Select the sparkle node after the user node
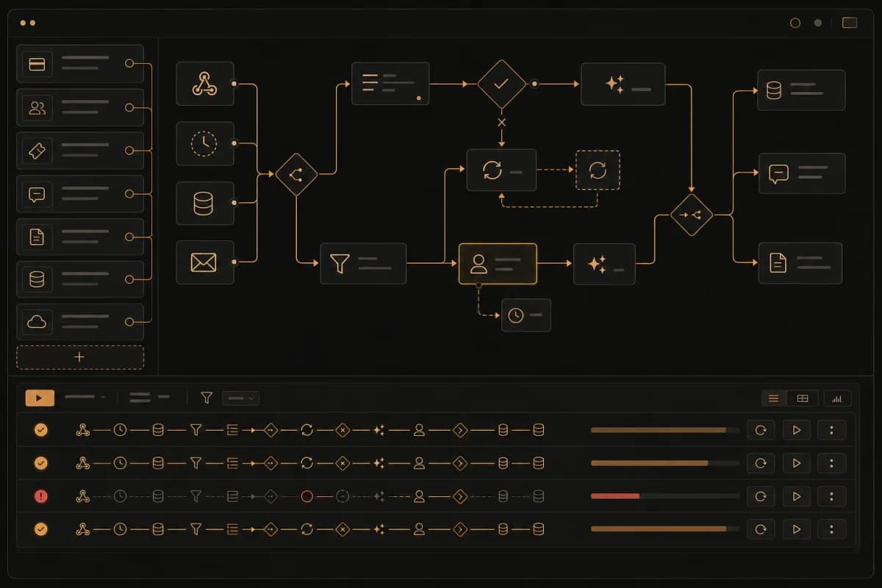Screen dimensions: 882x588 604,263
